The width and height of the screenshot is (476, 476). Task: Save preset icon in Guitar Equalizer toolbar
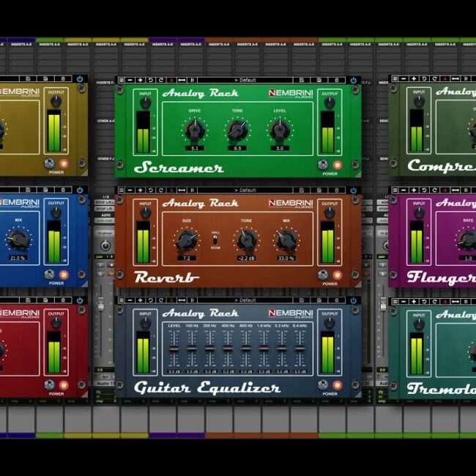pyautogui.click(x=302, y=300)
